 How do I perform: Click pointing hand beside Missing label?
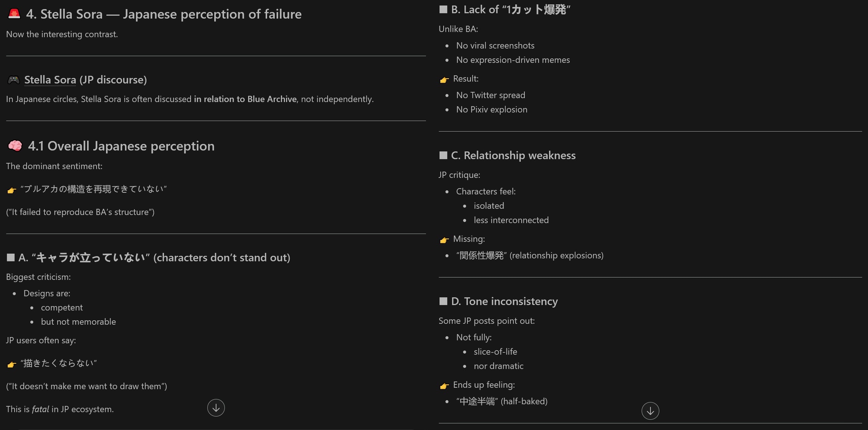[444, 240]
